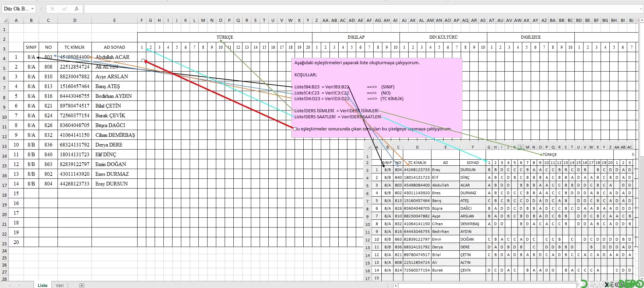Select cell with Abdullah ACAR
The width and height of the screenshot is (644, 288).
pos(114,57)
